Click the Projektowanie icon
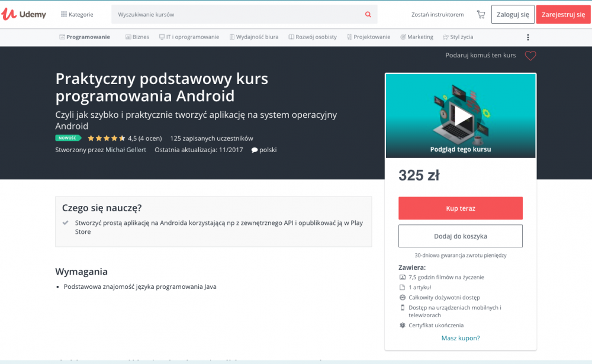This screenshot has height=364, width=592. [x=349, y=37]
